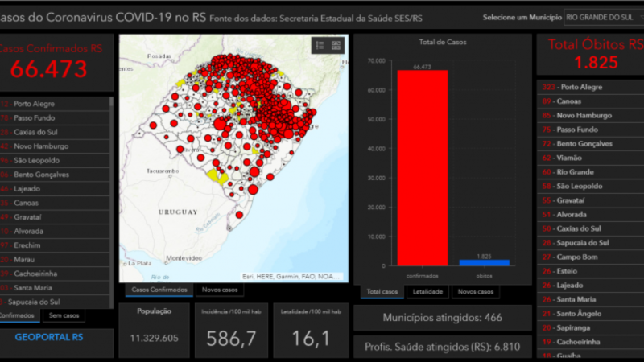Open the GEOPORTAL RS link
The image size is (644, 362).
point(49,337)
